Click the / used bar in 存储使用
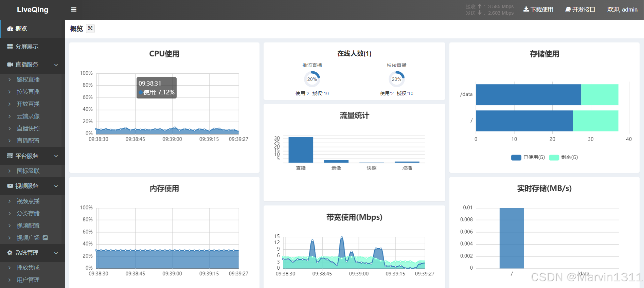 (524, 121)
